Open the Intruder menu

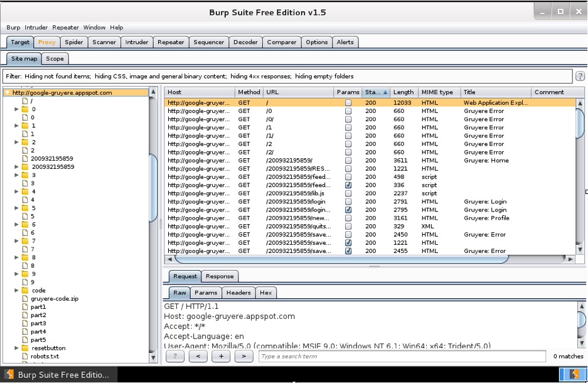pos(36,27)
